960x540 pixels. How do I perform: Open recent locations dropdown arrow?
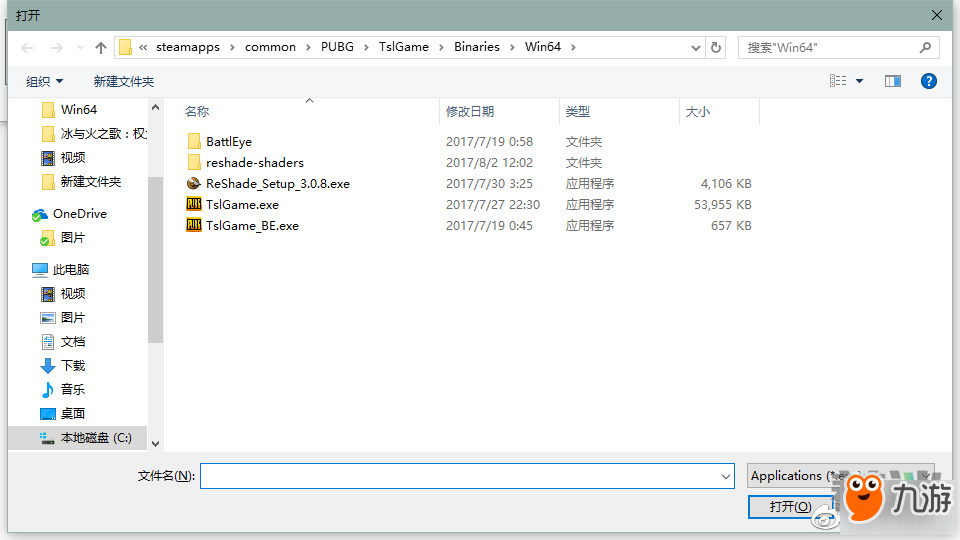click(80, 48)
